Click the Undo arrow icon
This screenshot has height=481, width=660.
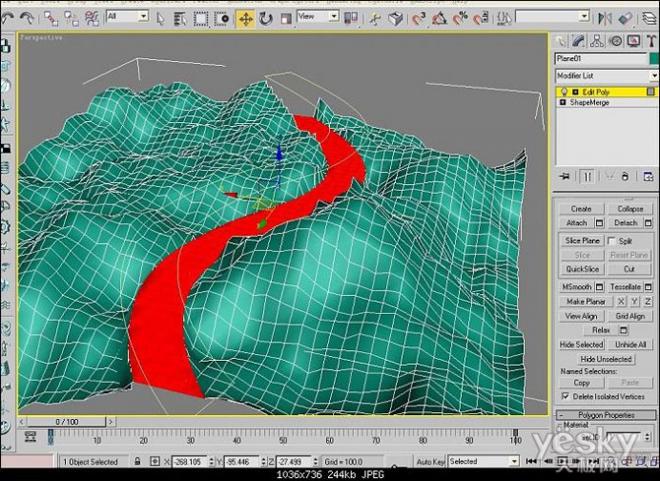coord(7,19)
